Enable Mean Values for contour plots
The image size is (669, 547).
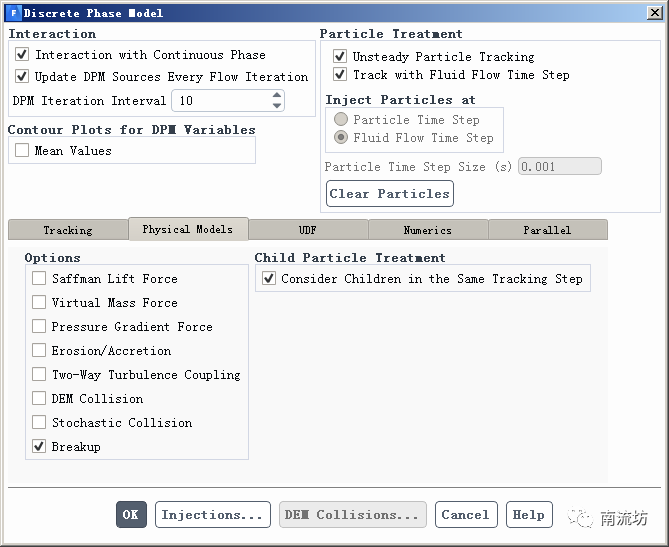tap(22, 151)
